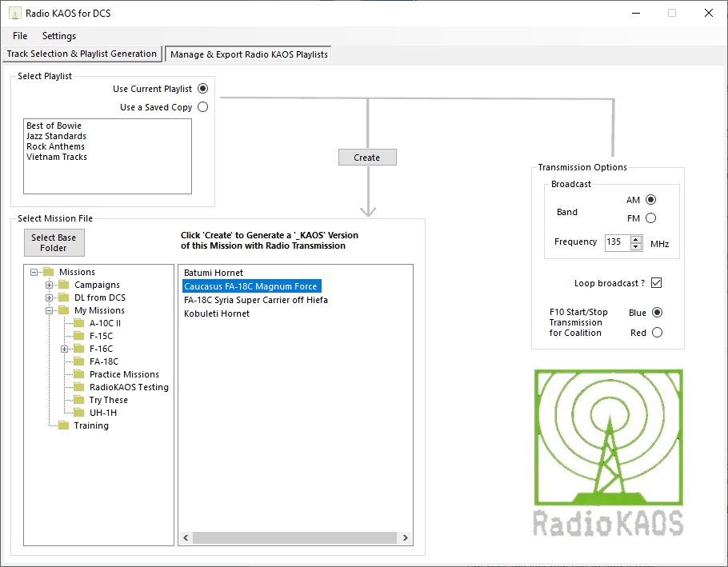Click the A-10C II folder icon
Image resolution: width=728 pixels, height=567 pixels.
point(78,323)
